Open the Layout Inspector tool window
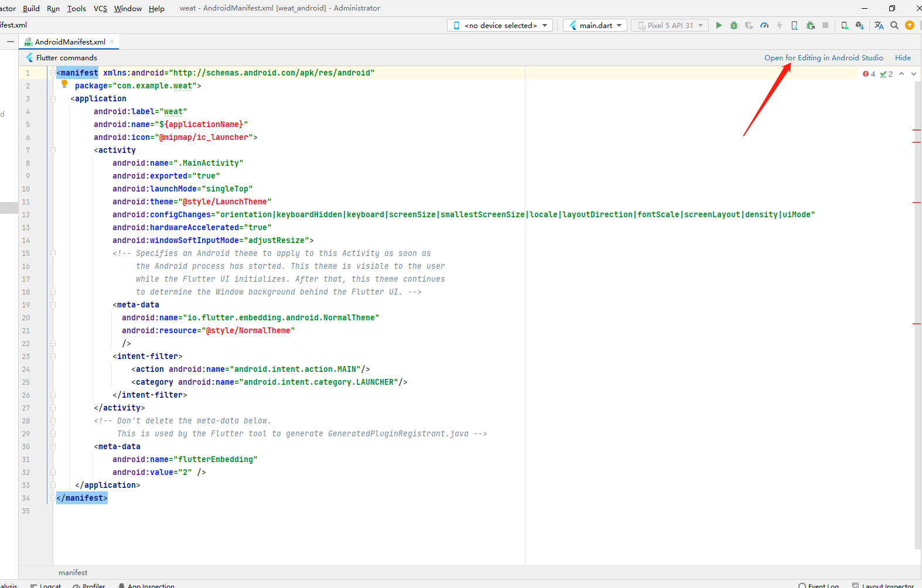Screen dimensions: 922x588 tap(883, 585)
